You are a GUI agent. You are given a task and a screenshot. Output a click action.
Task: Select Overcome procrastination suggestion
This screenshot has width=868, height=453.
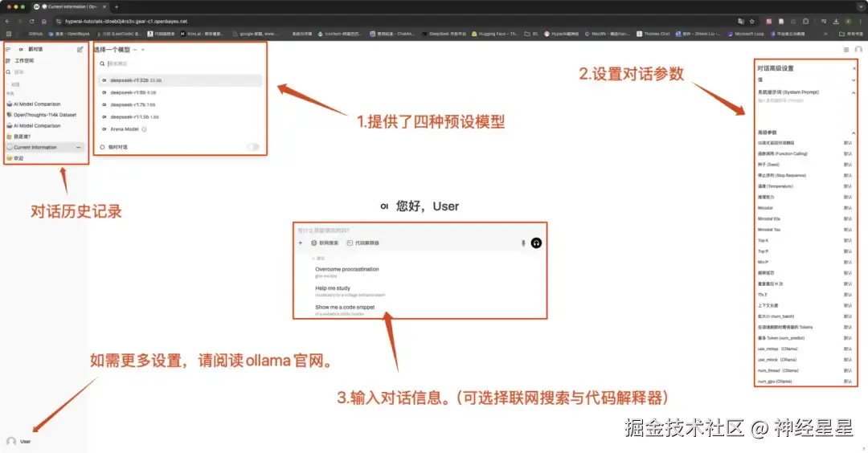347,271
